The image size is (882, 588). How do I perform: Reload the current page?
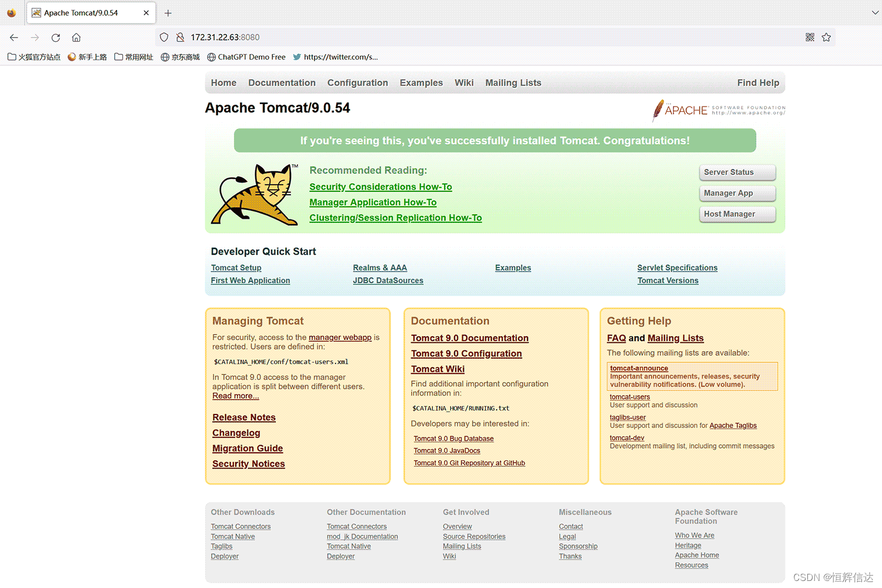(x=56, y=37)
